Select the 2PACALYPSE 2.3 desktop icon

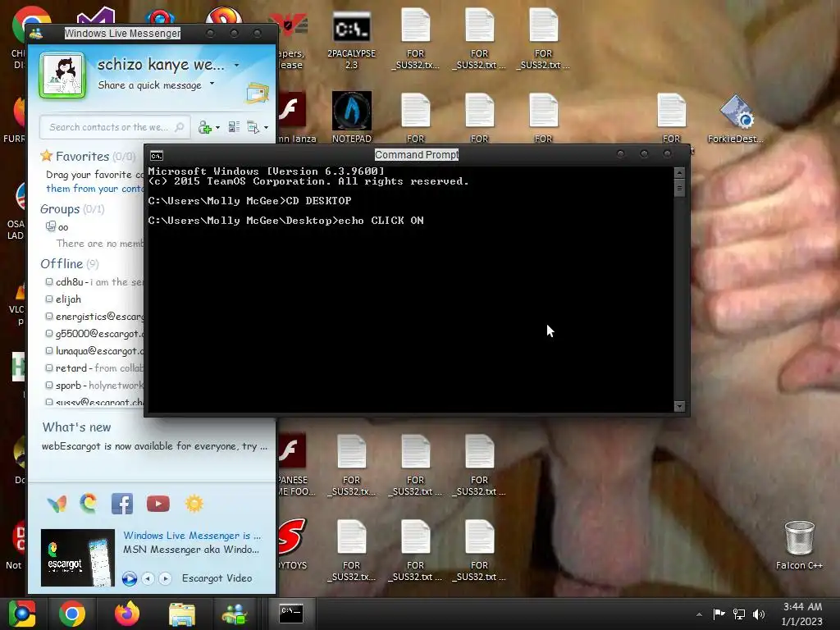(351, 40)
